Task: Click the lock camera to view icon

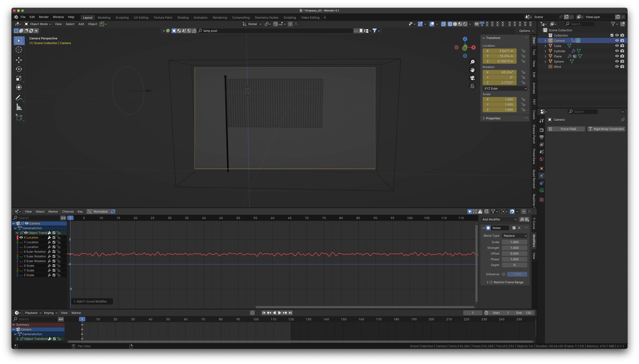Action: (x=472, y=86)
